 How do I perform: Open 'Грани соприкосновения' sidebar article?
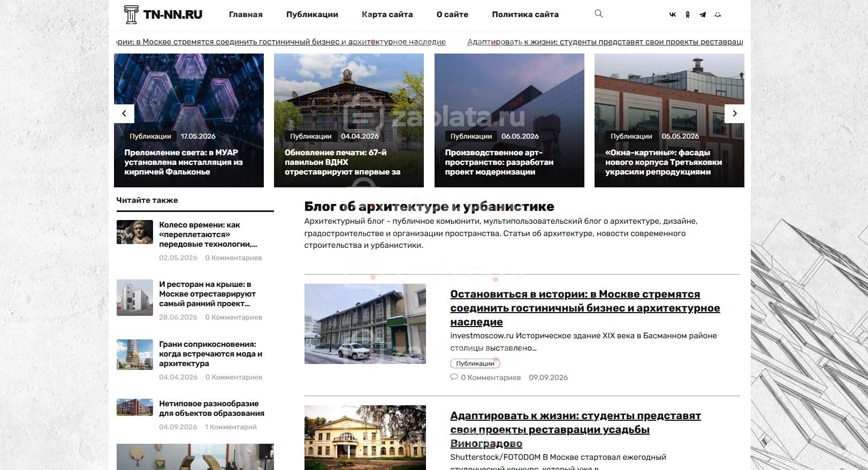[x=210, y=354]
